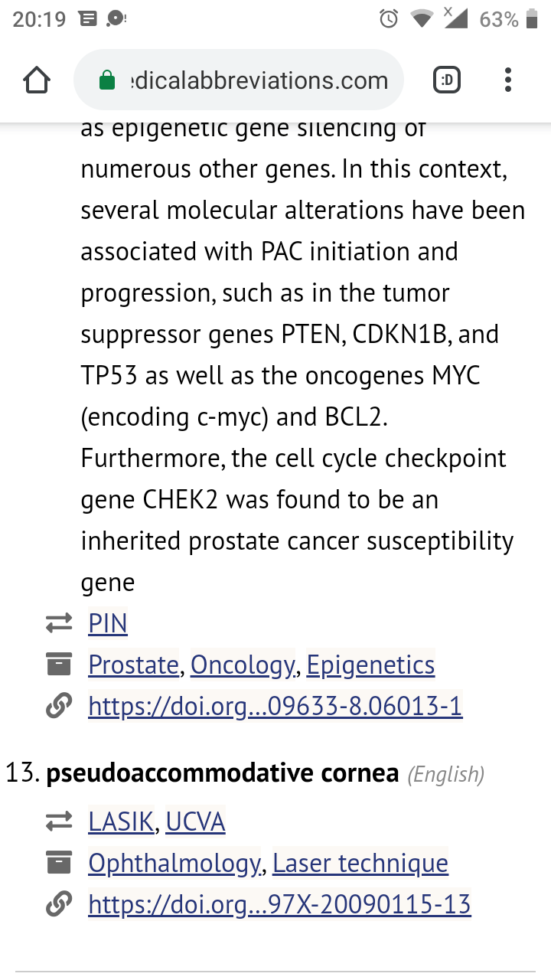Screen dimensions: 551x980
Task: Tap the Chrome home icon
Action: (x=37, y=80)
